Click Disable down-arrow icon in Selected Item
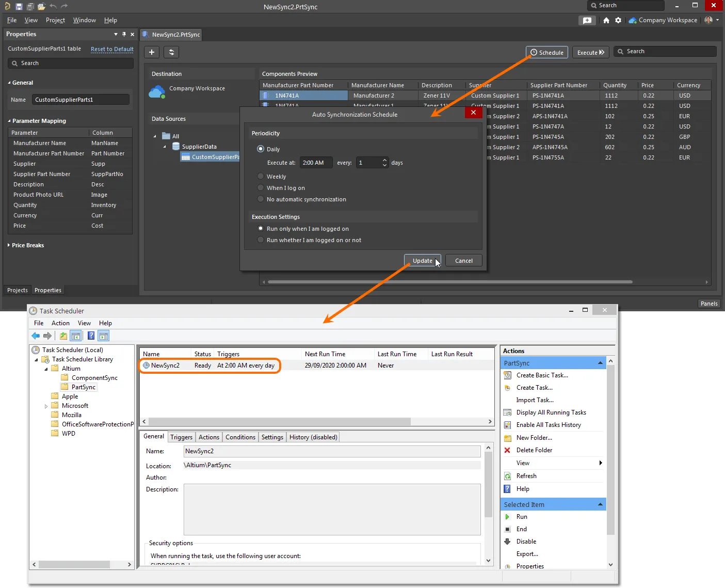 click(x=507, y=542)
